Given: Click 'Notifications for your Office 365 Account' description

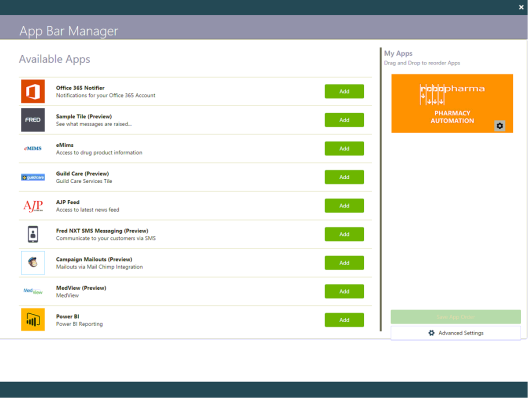Looking at the screenshot, I should point(105,95).
